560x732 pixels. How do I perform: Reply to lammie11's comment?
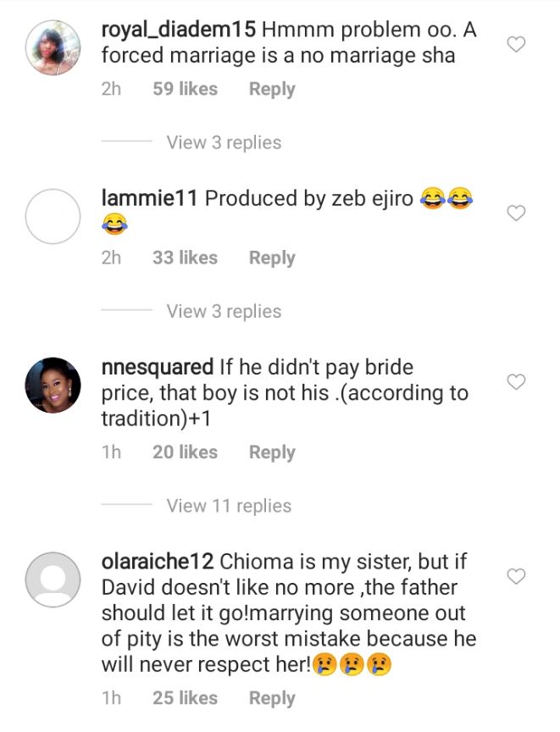272,258
